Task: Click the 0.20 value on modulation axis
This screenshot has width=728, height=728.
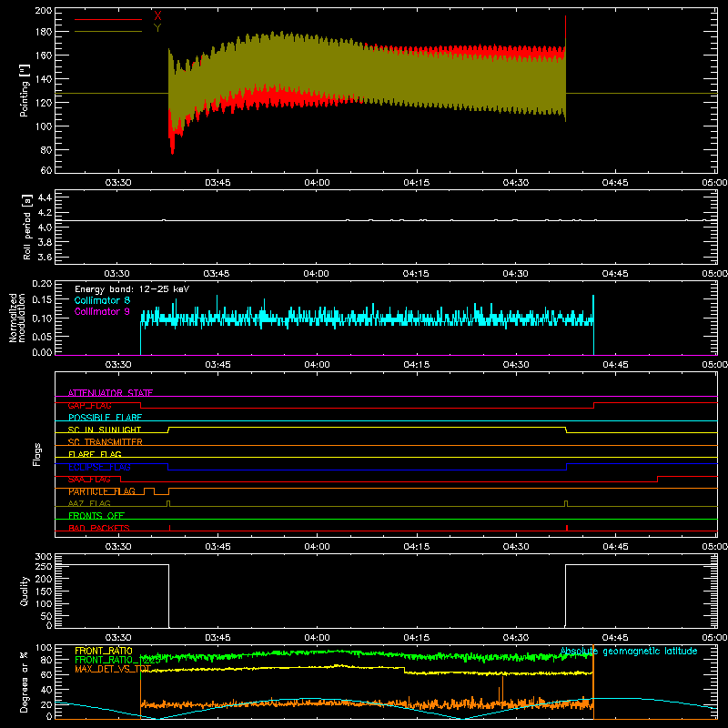Action: click(x=42, y=284)
